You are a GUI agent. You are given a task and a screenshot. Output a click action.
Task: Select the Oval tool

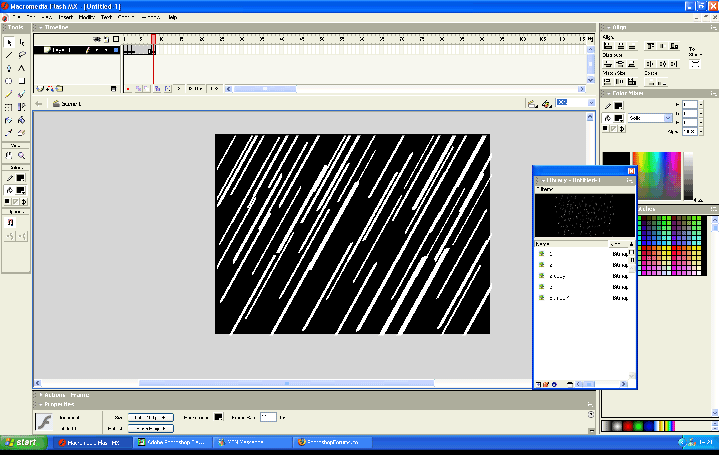point(9,81)
